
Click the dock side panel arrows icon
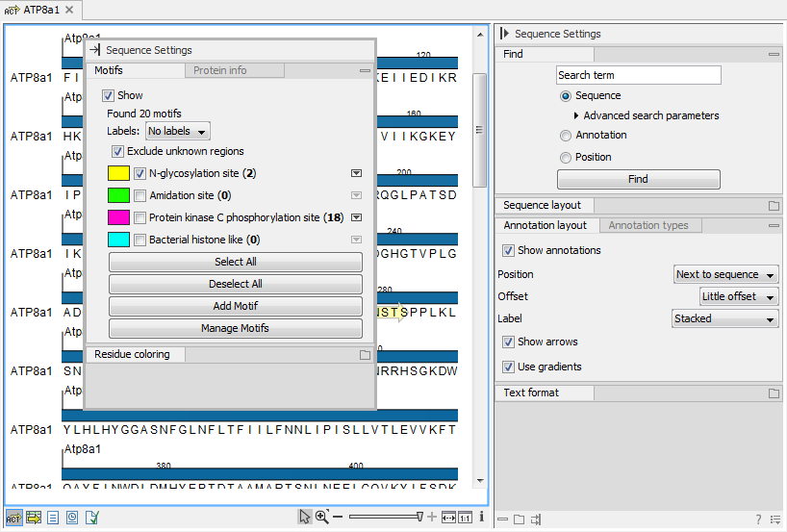tap(536, 519)
